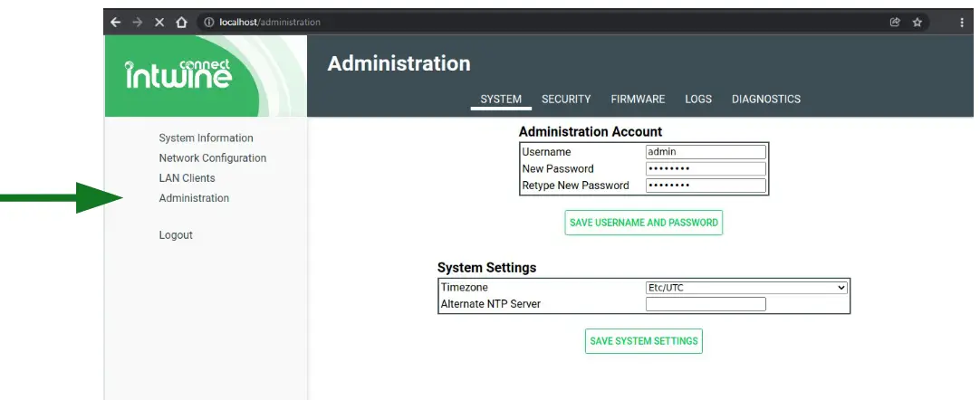Bookmark this page with star icon
Image resolution: width=980 pixels, height=400 pixels.
pos(918,22)
